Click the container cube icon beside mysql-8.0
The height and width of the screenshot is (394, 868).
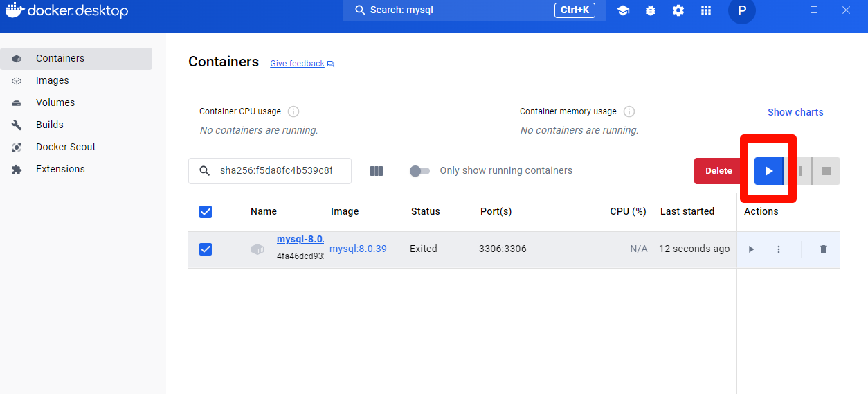(257, 249)
